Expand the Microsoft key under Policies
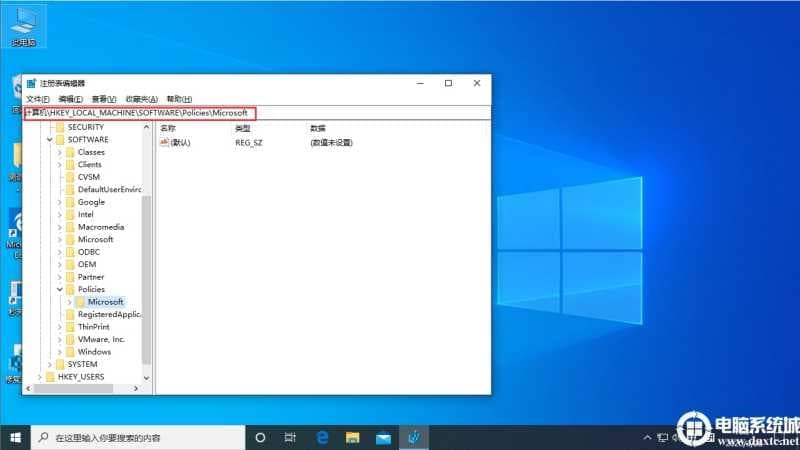The width and height of the screenshot is (800, 450). click(x=70, y=302)
